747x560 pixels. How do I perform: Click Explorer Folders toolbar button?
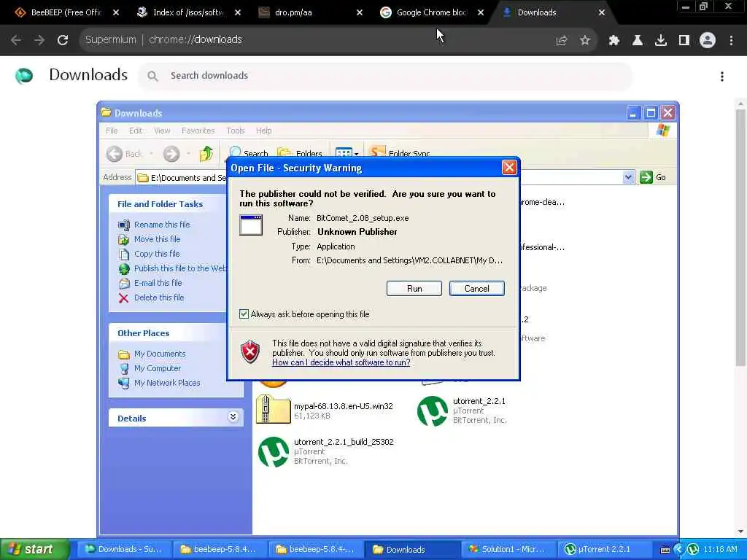coord(300,153)
